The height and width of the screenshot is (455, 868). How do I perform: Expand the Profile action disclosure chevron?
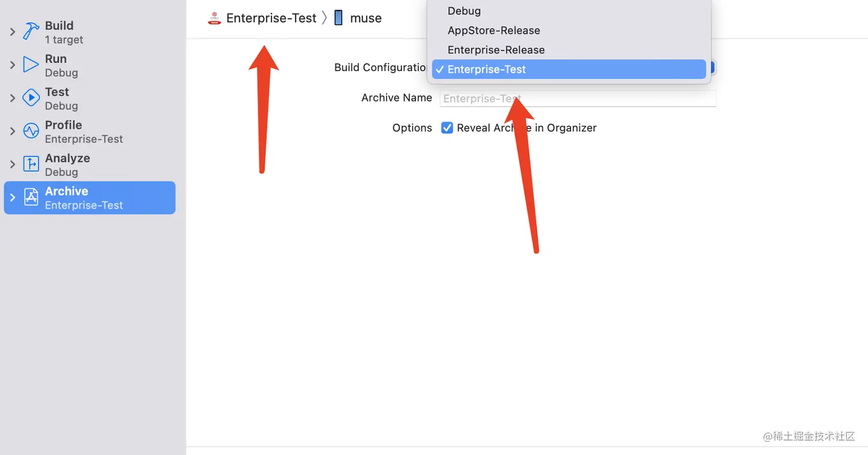click(12, 131)
